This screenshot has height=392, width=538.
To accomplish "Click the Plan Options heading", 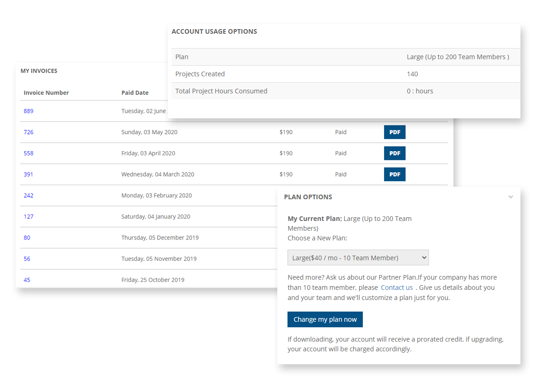I will tap(308, 197).
